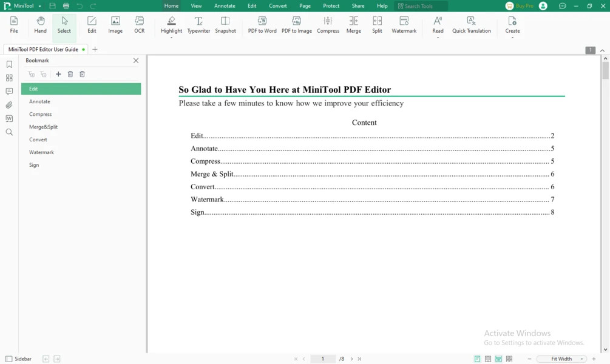Screen dimensions: 610x364
Task: Expand the MiniTool menu arrow
Action: [x=39, y=6]
